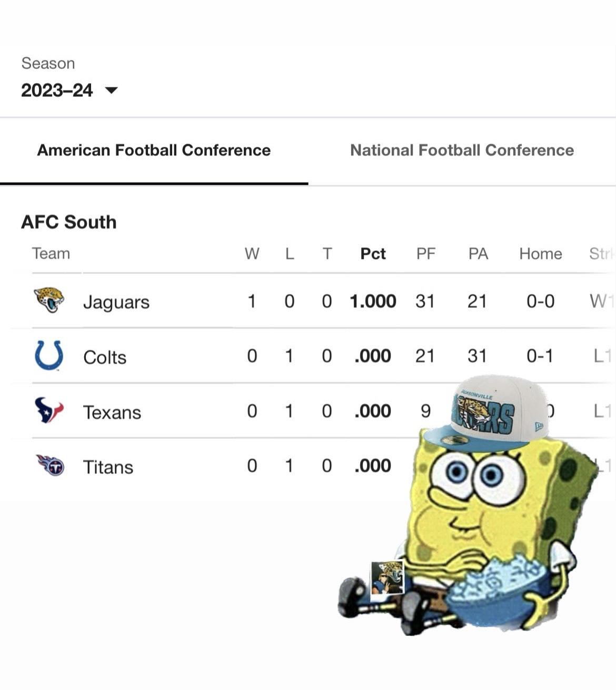Click the Colts horseshoe logo

(49, 355)
